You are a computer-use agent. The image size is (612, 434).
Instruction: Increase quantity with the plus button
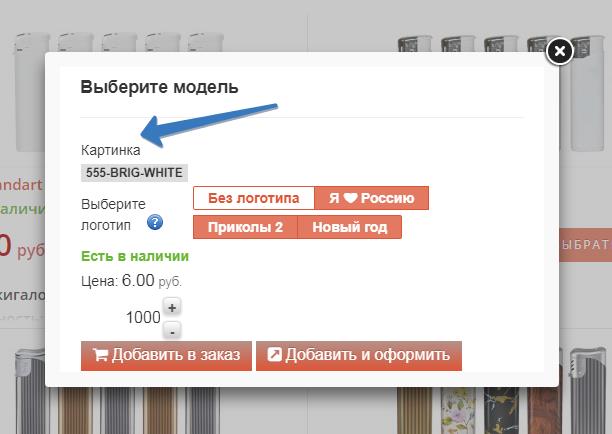point(172,308)
